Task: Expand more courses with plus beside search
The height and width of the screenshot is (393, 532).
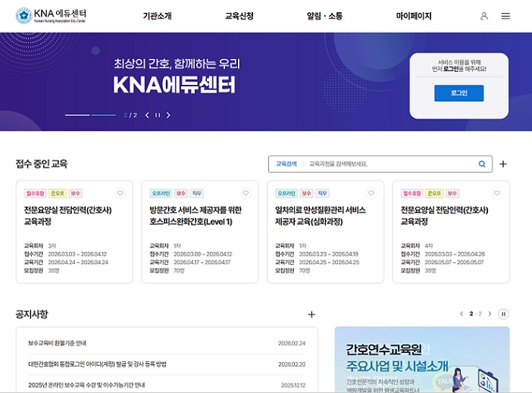Action: click(x=503, y=164)
